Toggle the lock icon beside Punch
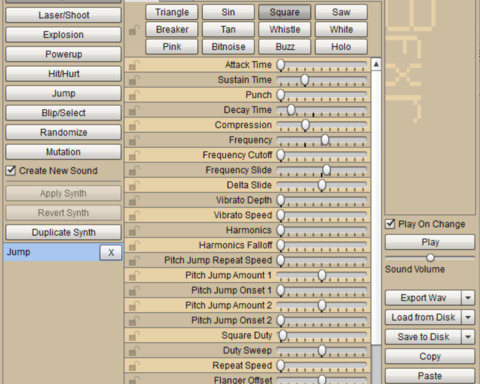 (x=134, y=95)
